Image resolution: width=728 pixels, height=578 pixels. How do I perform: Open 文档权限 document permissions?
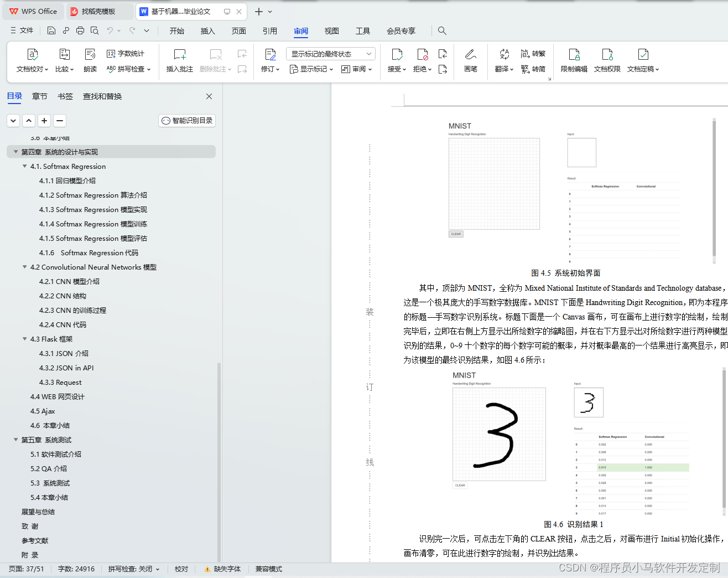point(607,61)
